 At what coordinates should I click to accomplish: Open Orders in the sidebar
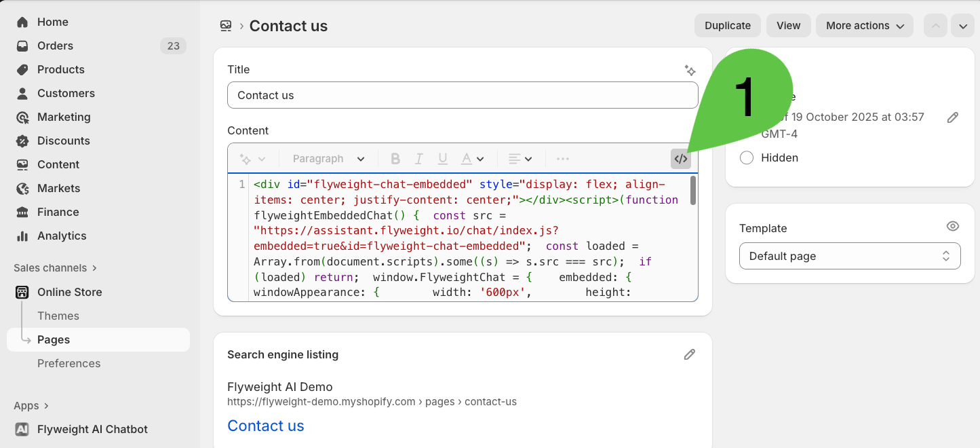[55, 45]
